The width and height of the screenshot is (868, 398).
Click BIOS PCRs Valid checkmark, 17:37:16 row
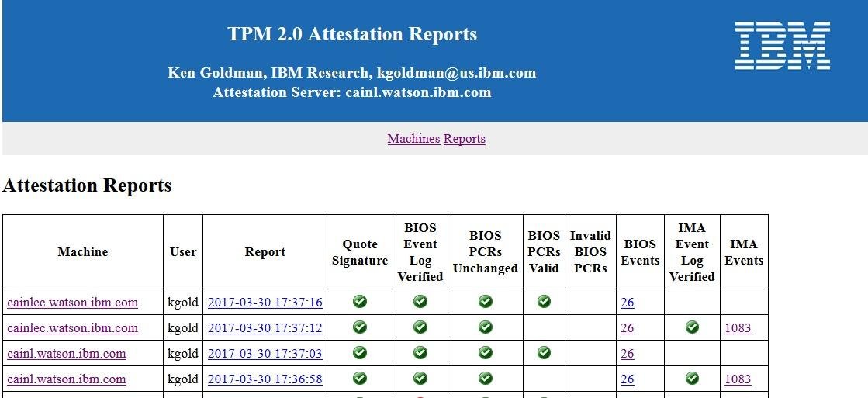[x=545, y=301]
